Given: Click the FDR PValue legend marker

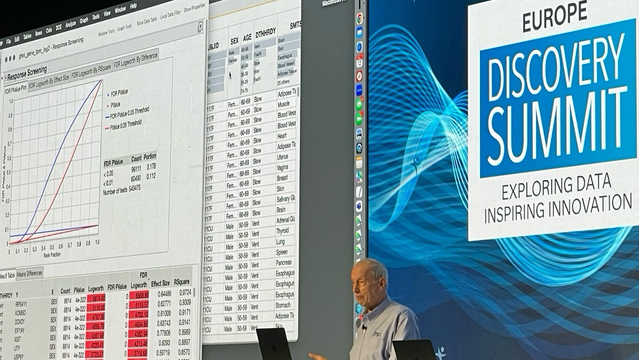Looking at the screenshot, I should [108, 95].
